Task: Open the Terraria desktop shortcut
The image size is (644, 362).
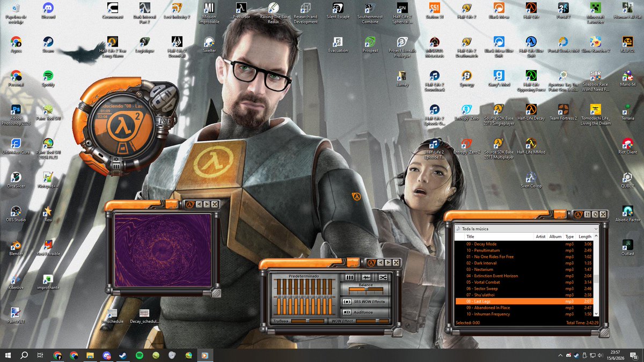Action: coord(627,112)
